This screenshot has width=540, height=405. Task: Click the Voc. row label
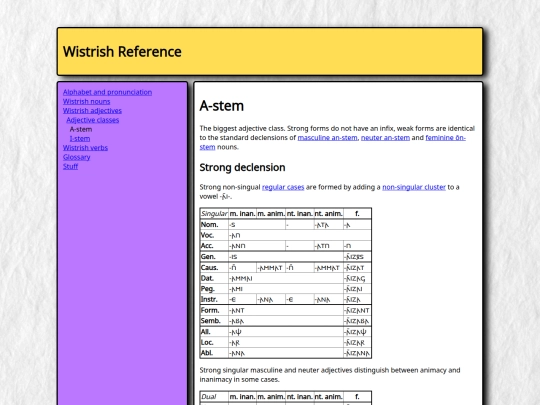click(x=214, y=235)
